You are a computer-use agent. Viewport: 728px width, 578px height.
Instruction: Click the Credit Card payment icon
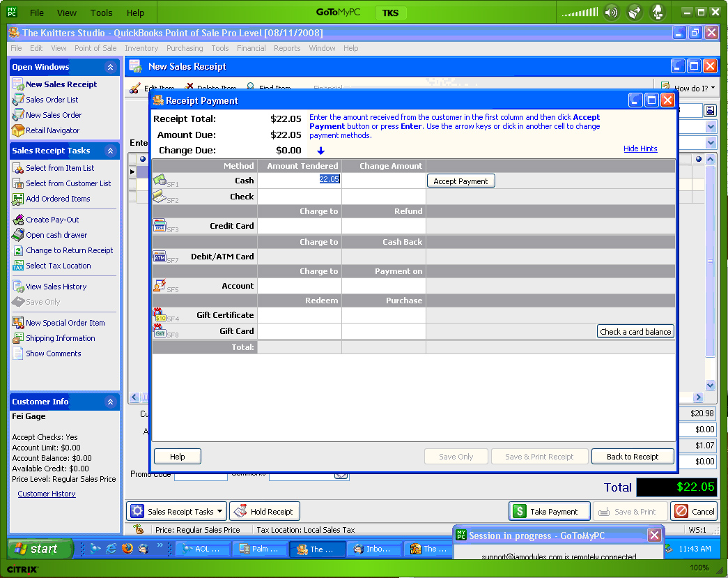(x=160, y=225)
